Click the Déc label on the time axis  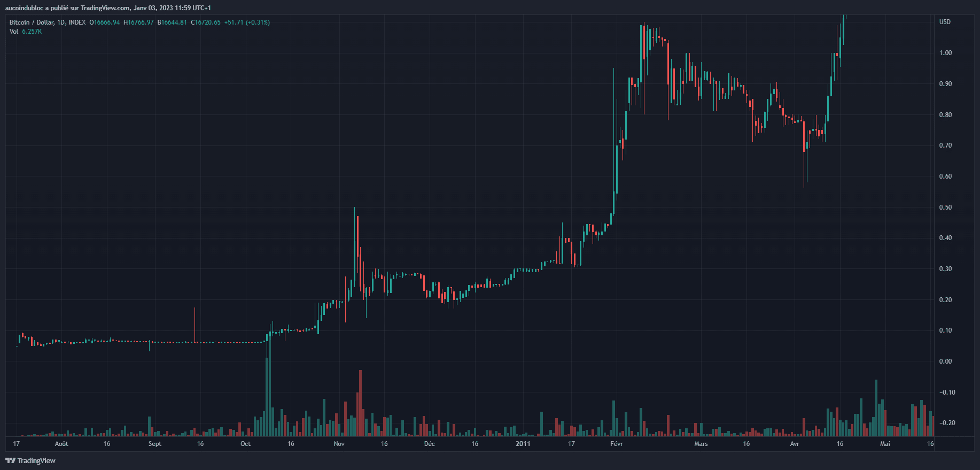430,444
